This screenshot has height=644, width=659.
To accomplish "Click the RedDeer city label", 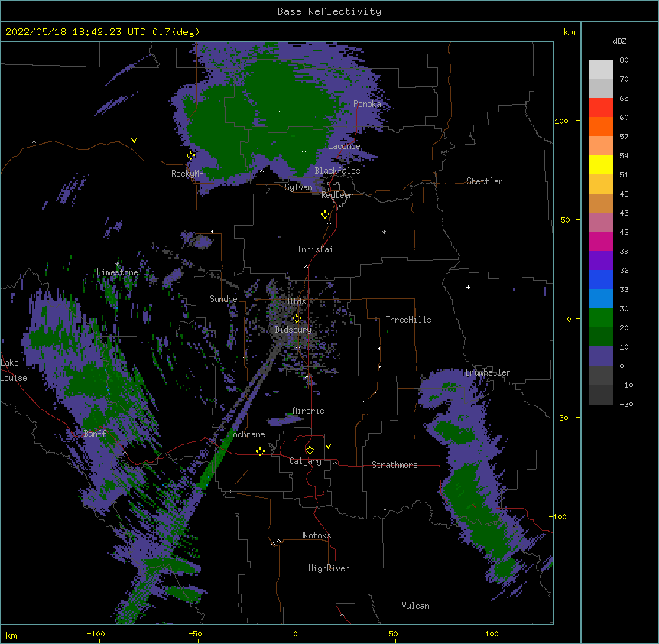I will click(336, 195).
